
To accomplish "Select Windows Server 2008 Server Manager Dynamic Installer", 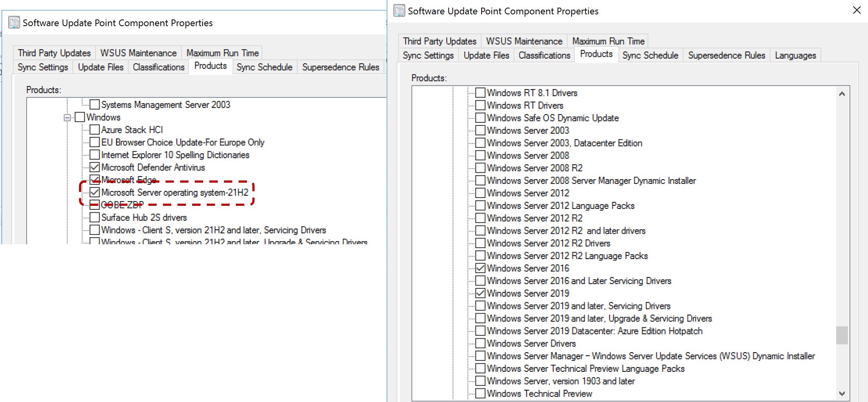I will [591, 180].
